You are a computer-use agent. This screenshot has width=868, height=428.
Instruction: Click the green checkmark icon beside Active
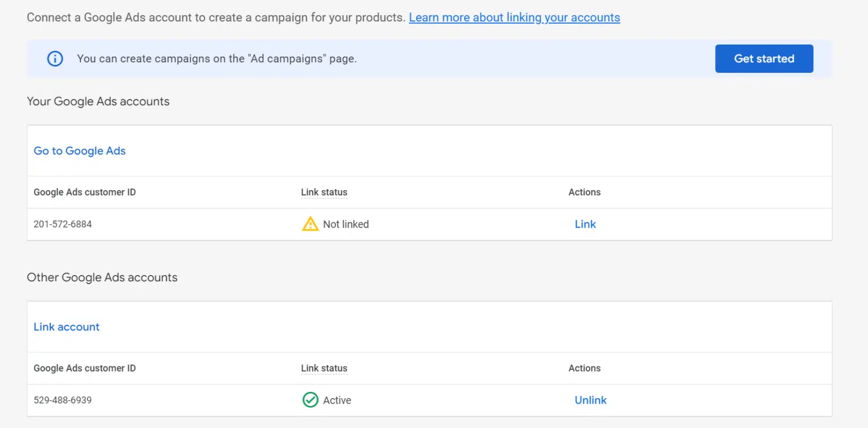click(310, 400)
